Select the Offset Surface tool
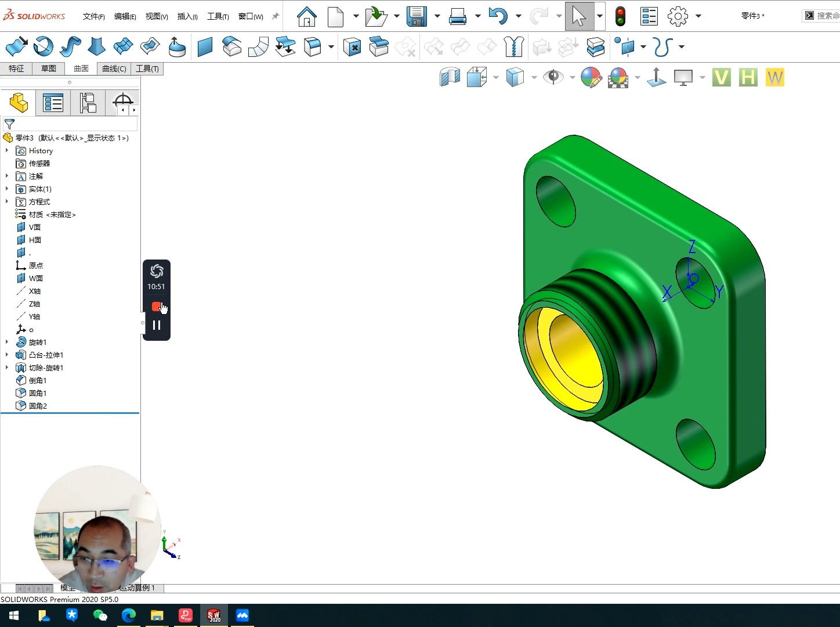The height and width of the screenshot is (627, 840). pos(231,46)
